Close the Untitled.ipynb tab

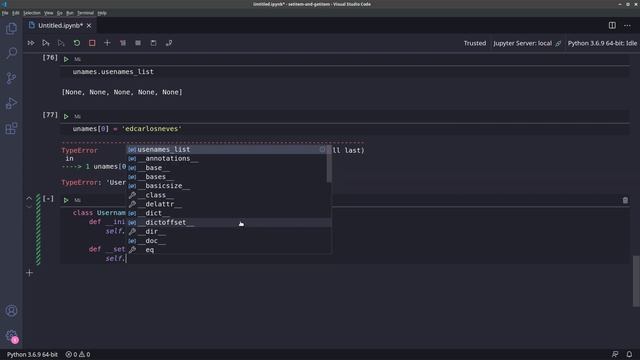[x=89, y=25]
